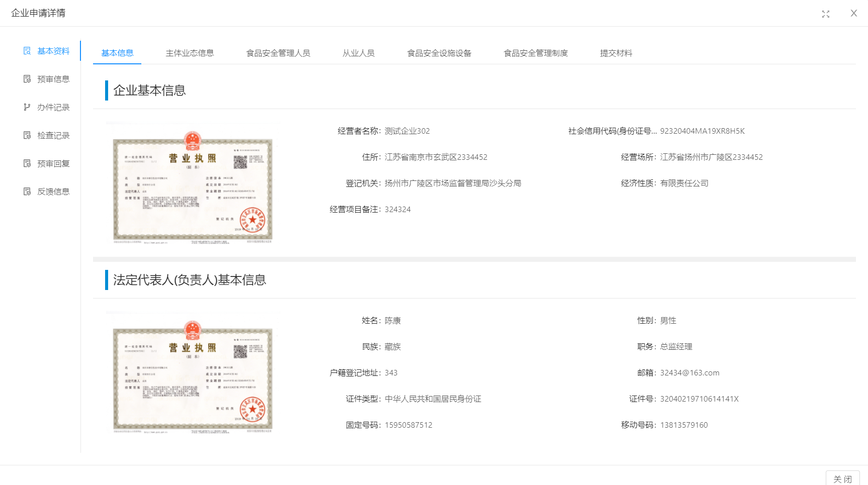This screenshot has width=868, height=485.
Task: Click the 办件记录 menu label
Action: coord(53,107)
